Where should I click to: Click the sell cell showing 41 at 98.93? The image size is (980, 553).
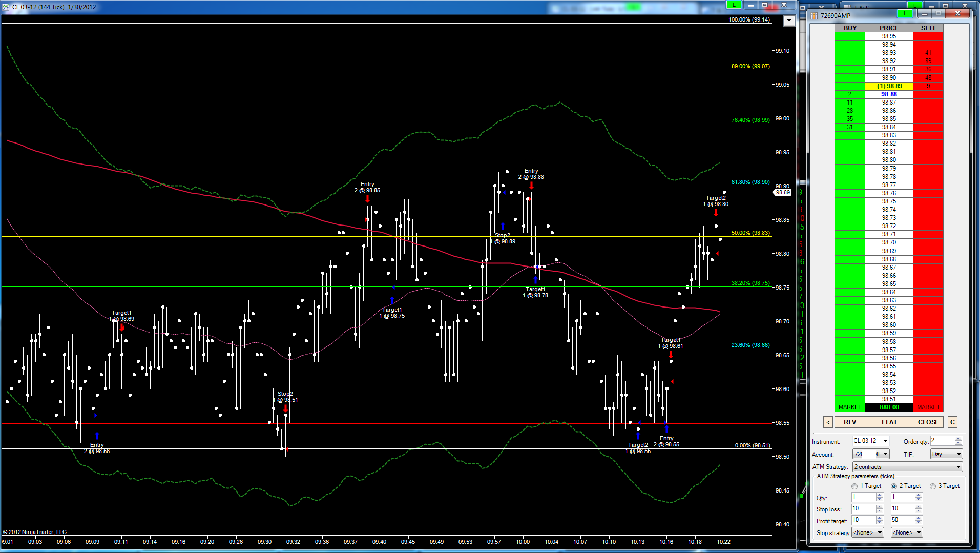928,53
